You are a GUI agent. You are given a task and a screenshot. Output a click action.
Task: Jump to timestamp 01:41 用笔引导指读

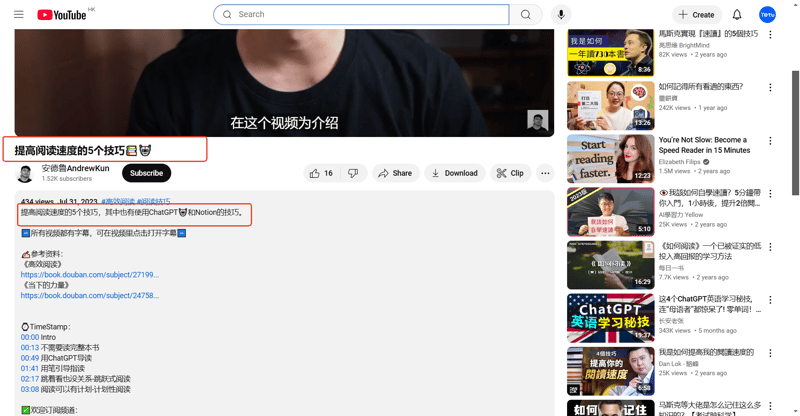click(x=30, y=369)
